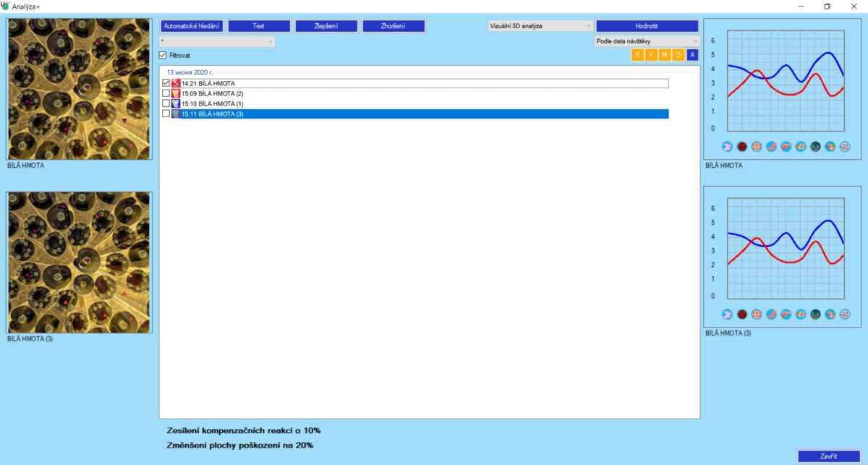Select the dark red circle icon under top graph
Image resolution: width=868 pixels, height=465 pixels.
tap(741, 147)
